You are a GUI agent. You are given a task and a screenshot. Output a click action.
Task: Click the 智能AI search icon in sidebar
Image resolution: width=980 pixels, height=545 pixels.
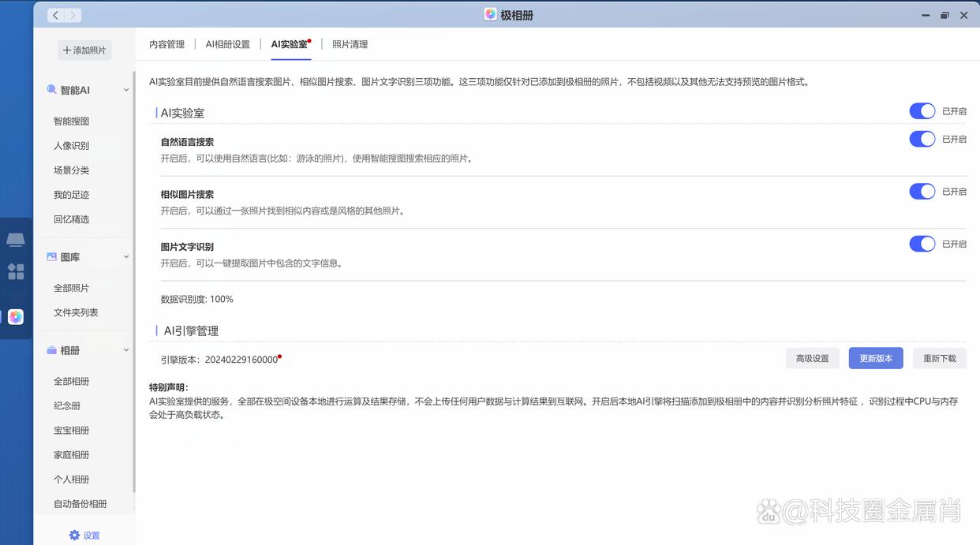pos(52,90)
